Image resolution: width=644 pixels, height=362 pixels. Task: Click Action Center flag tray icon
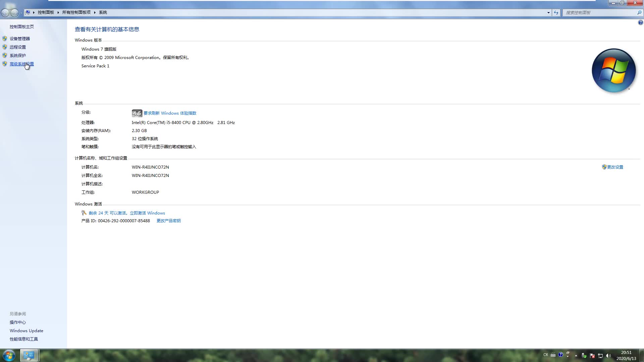(x=592, y=356)
